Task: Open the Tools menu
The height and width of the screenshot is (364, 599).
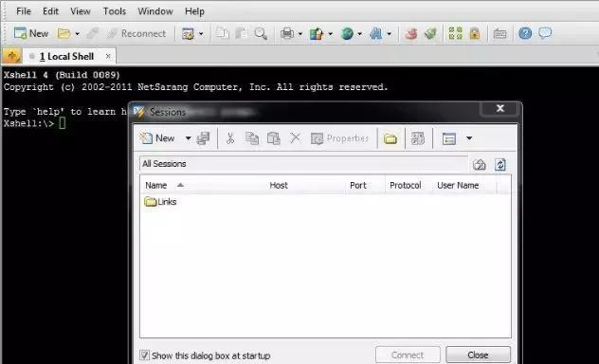Action: [115, 11]
